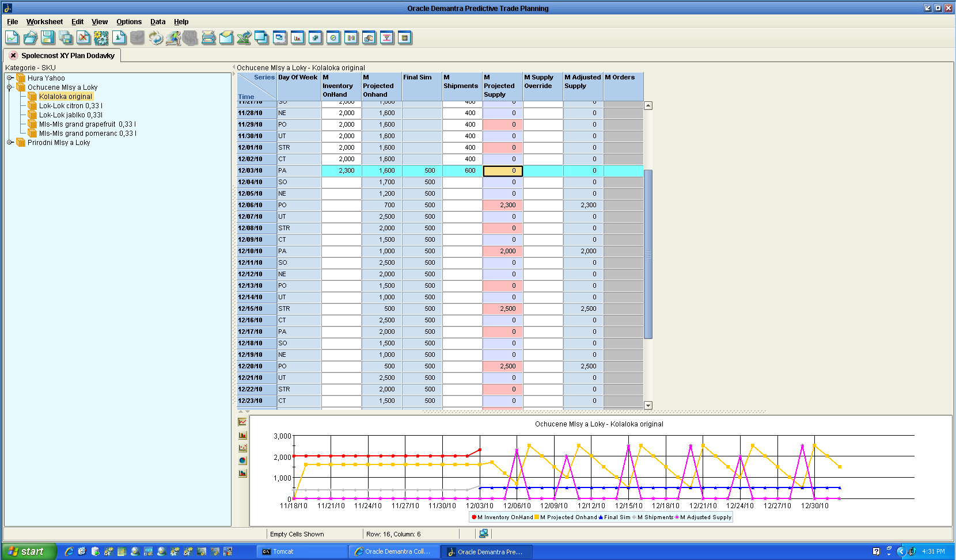Open the Worksheet menu
Viewport: 956px width, 560px height.
click(x=44, y=22)
